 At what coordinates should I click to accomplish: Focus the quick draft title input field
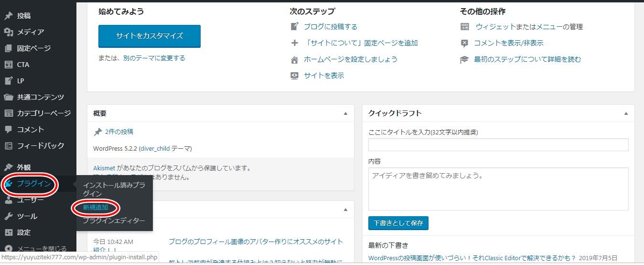click(498, 145)
